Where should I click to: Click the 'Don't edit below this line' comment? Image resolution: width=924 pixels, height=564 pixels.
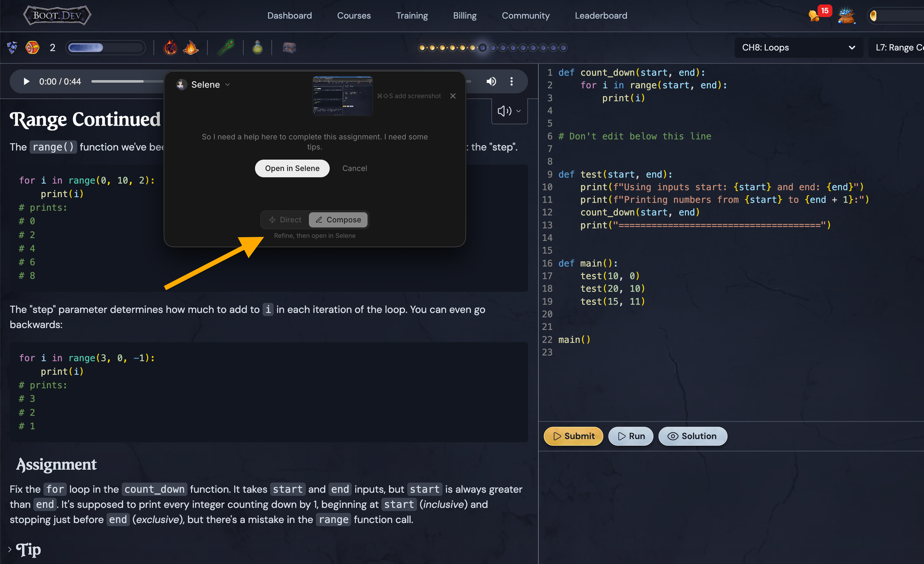click(x=634, y=136)
